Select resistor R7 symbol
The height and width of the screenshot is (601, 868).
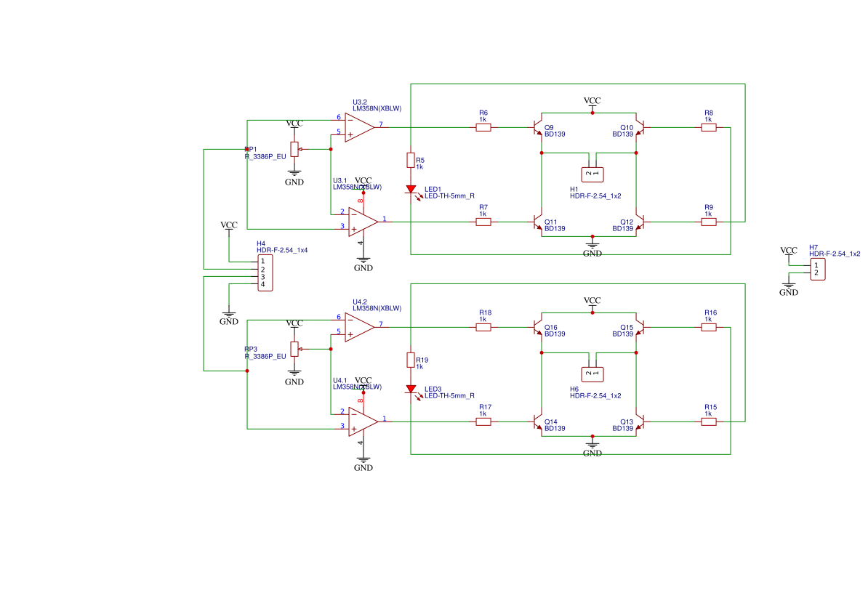click(483, 222)
